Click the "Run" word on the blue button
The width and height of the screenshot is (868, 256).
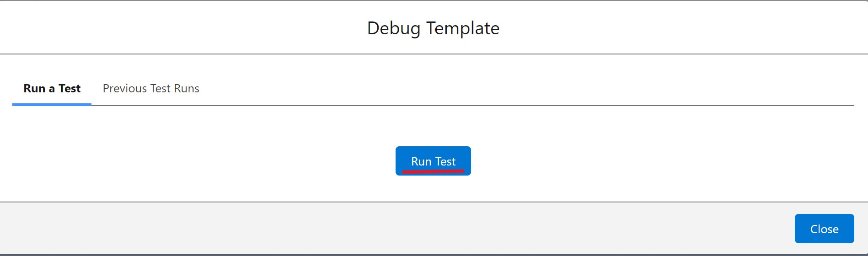(x=421, y=161)
